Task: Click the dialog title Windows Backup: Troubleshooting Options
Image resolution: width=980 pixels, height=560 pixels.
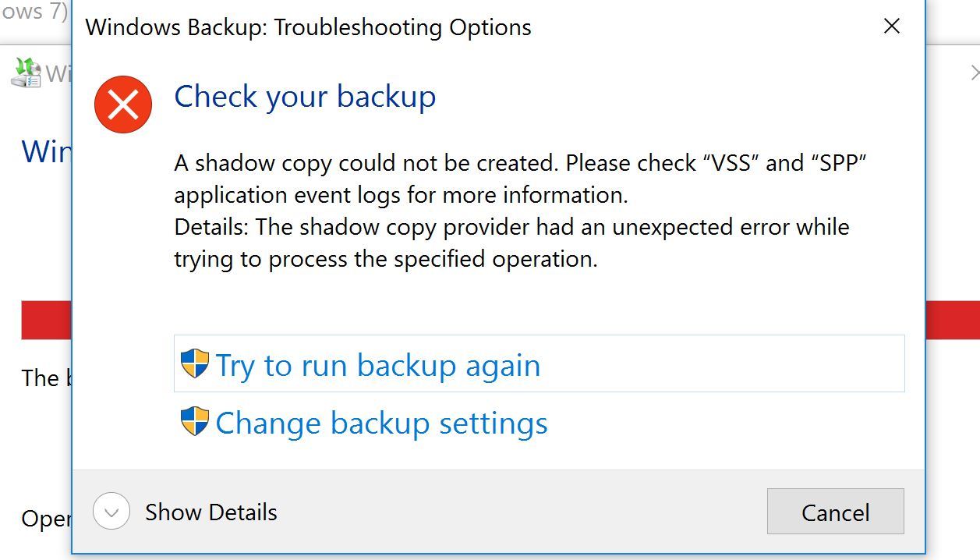Action: 308,27
